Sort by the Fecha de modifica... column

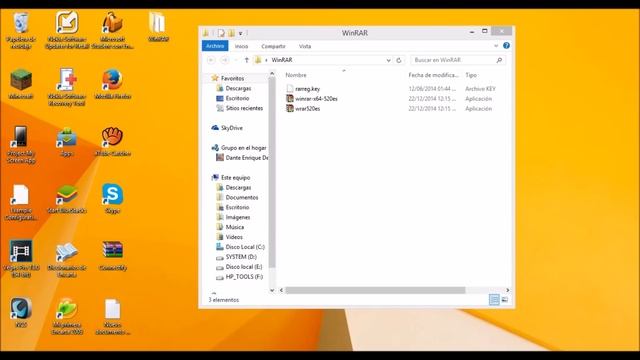[433, 75]
